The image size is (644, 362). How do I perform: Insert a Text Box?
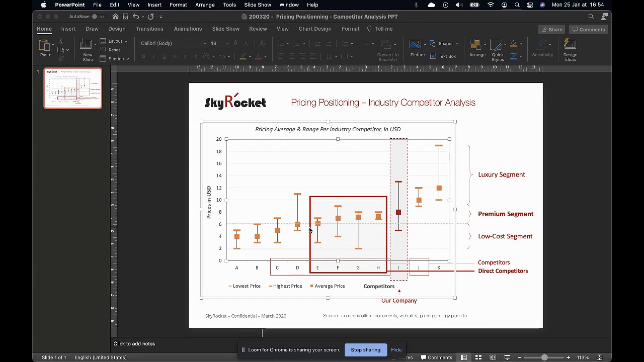coord(443,56)
